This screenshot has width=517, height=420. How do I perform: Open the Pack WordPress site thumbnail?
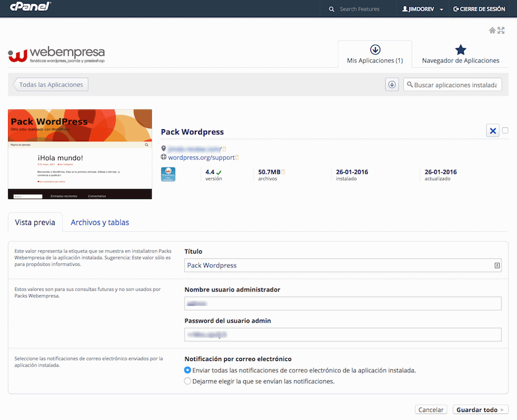pyautogui.click(x=80, y=154)
